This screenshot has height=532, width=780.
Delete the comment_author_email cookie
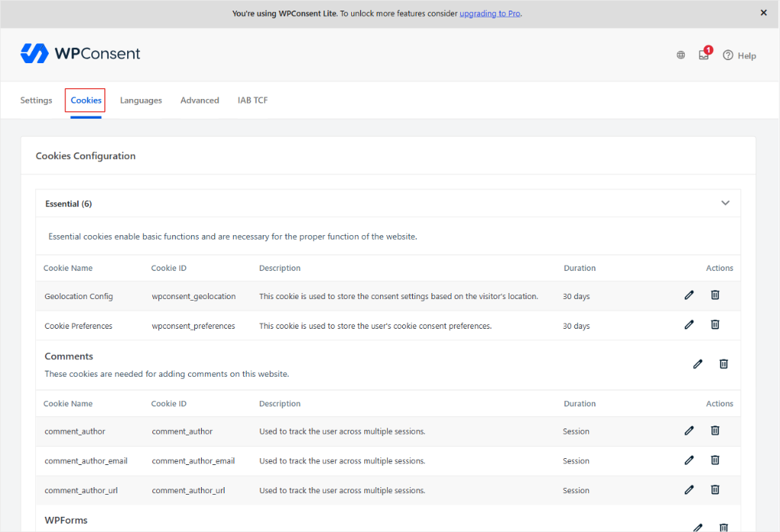pos(714,460)
